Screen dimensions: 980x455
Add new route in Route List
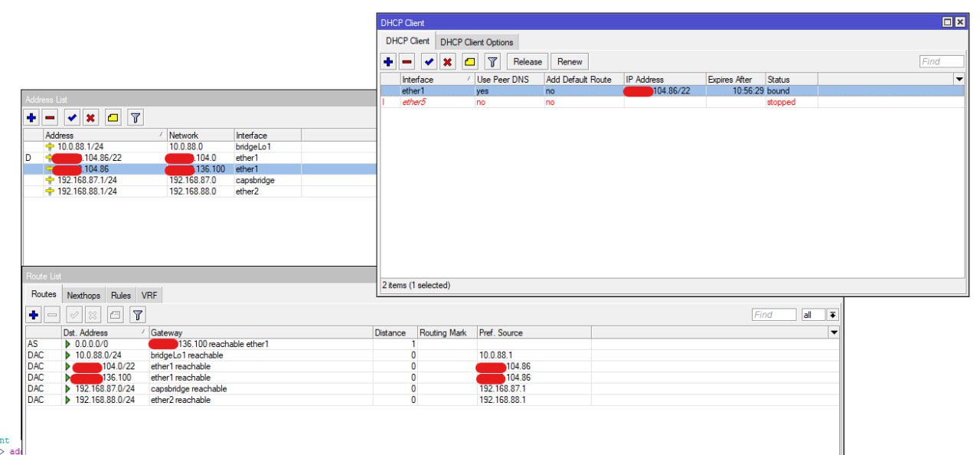(34, 315)
